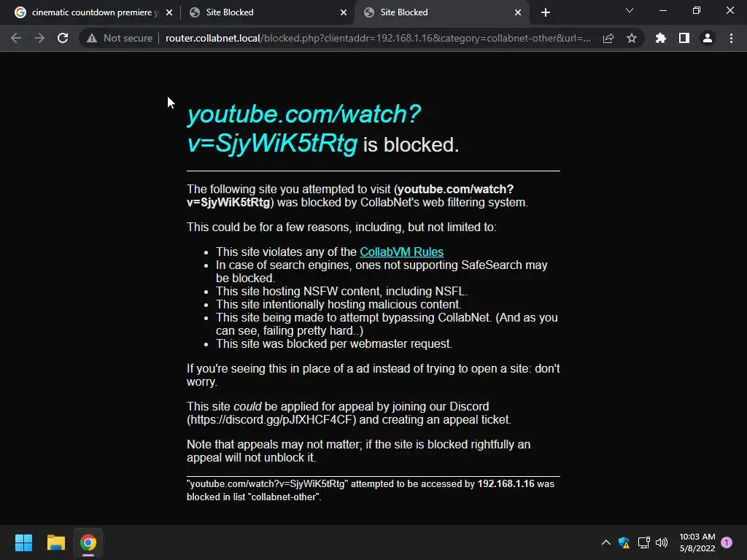Open the clock showing 10:03 AM
Viewport: 747px width, 560px height.
[697, 542]
